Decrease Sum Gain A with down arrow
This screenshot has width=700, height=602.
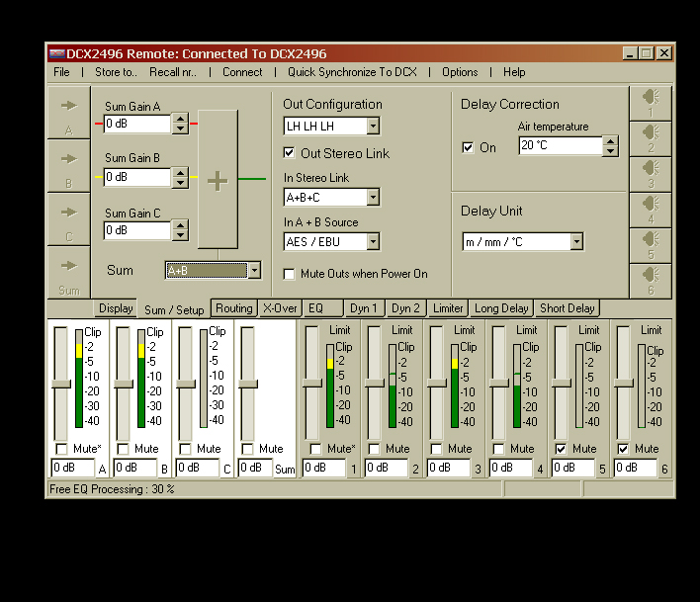[x=180, y=129]
